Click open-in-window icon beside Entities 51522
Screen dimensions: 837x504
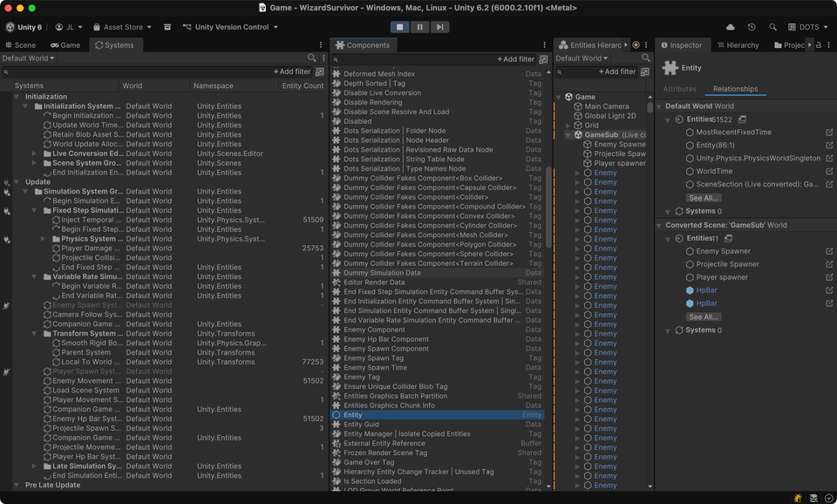click(x=742, y=119)
